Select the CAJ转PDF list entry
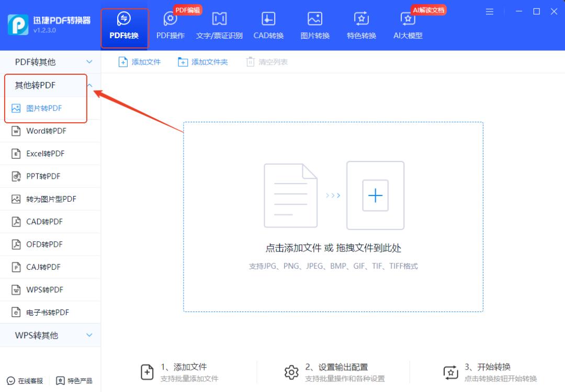Image resolution: width=565 pixels, height=392 pixels. click(x=50, y=267)
